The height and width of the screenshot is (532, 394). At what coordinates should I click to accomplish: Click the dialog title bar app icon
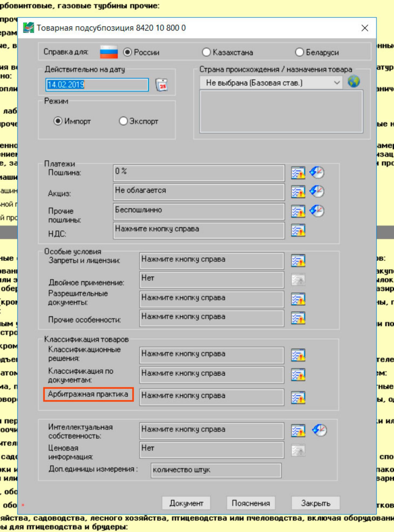(x=28, y=28)
